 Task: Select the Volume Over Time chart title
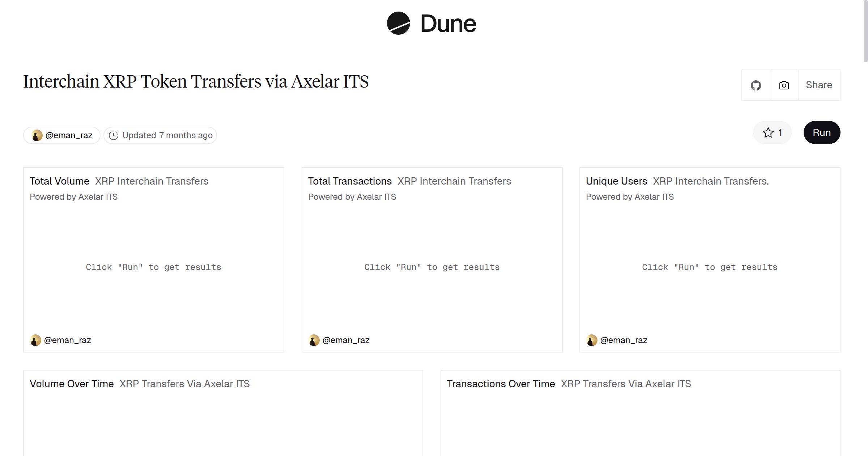[x=71, y=384]
